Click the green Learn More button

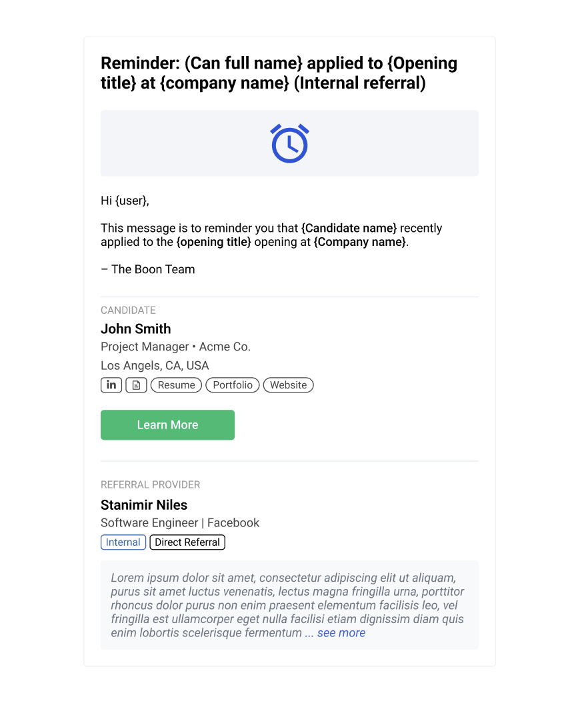coord(167,424)
